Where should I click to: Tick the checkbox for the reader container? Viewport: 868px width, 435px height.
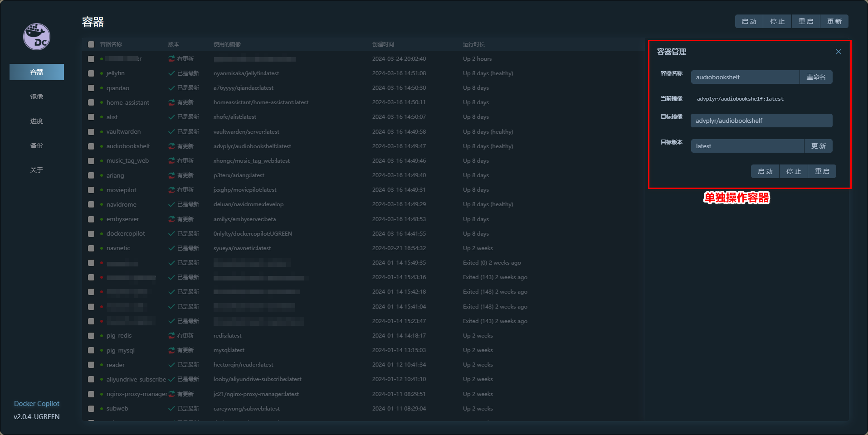click(91, 365)
